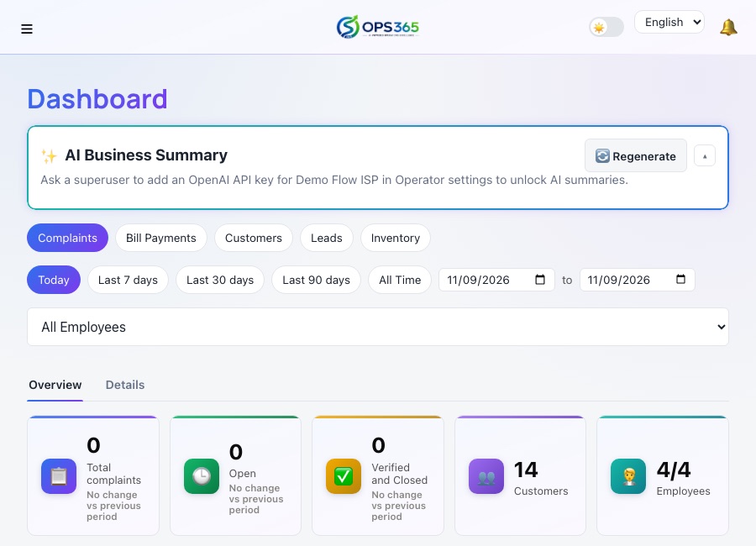Image resolution: width=756 pixels, height=546 pixels.
Task: Click the Dashboard heading
Action: [x=97, y=99]
